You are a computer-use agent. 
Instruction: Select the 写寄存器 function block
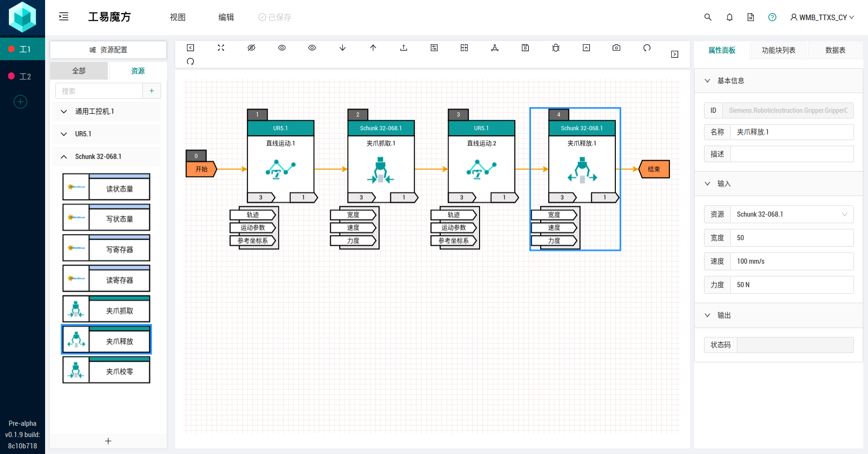coord(106,248)
